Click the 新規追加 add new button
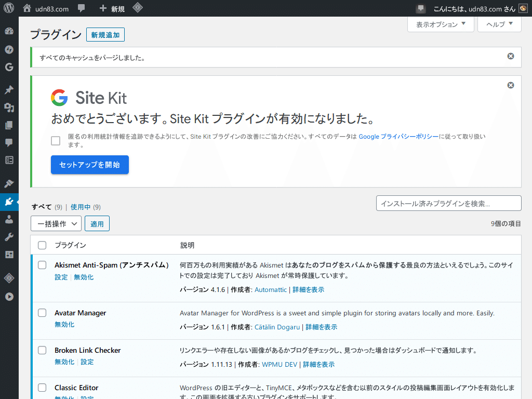Screen dimensions: 532x399 tap(105, 35)
